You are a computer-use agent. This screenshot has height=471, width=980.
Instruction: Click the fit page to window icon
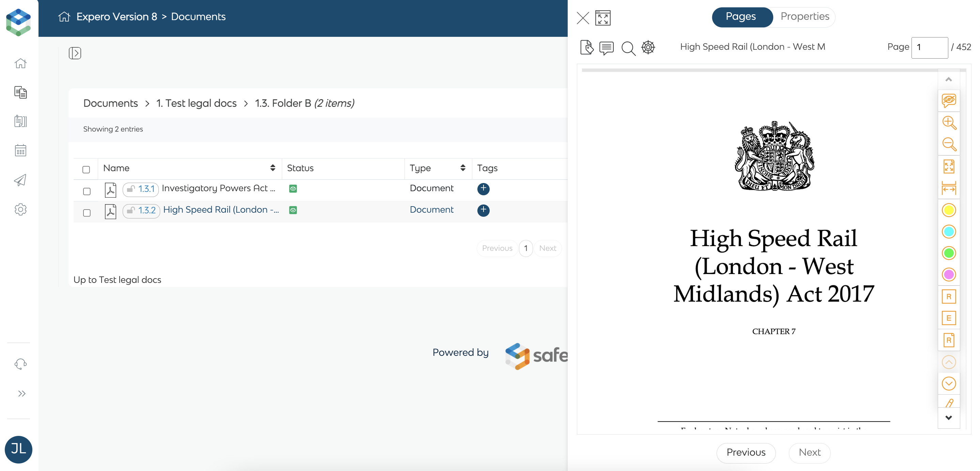949,166
